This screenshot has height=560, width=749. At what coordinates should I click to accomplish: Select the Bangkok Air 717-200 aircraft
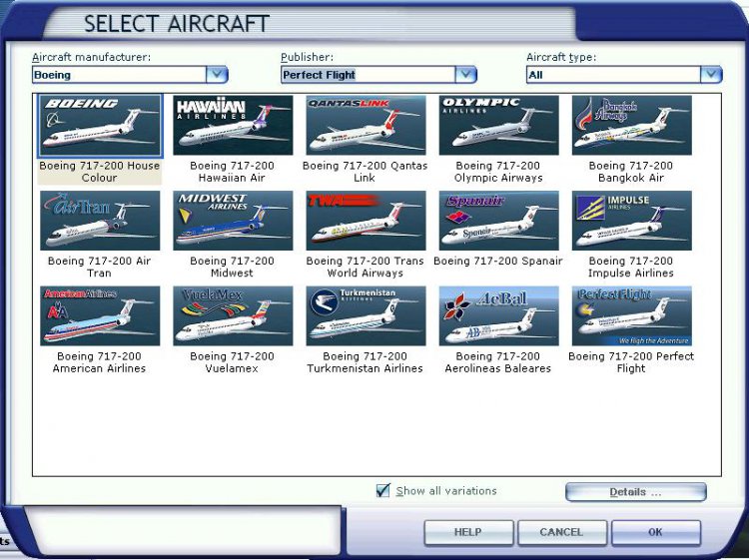click(631, 126)
